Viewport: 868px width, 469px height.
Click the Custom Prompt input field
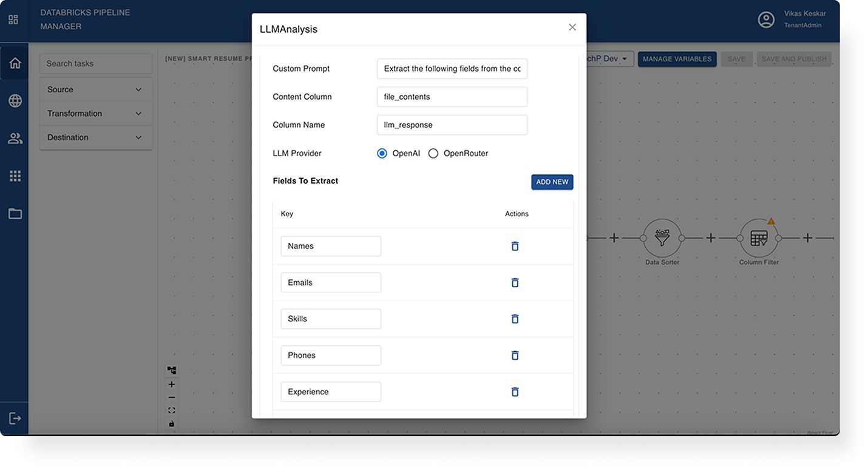[452, 69]
